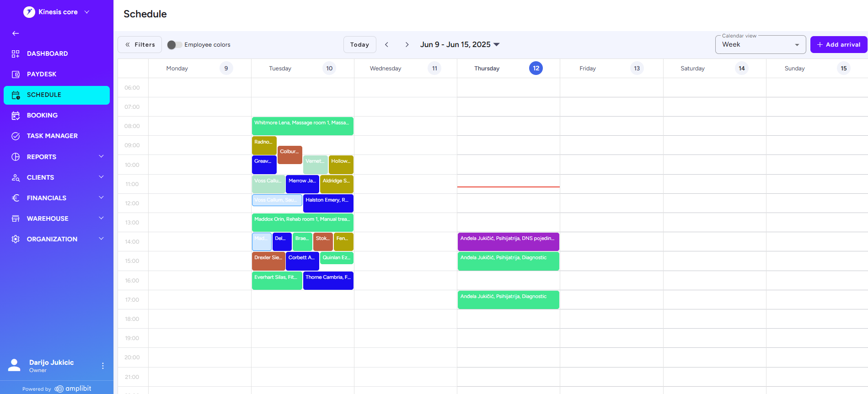Go to previous week arrow
Screen dimensions: 868x394
click(x=387, y=45)
